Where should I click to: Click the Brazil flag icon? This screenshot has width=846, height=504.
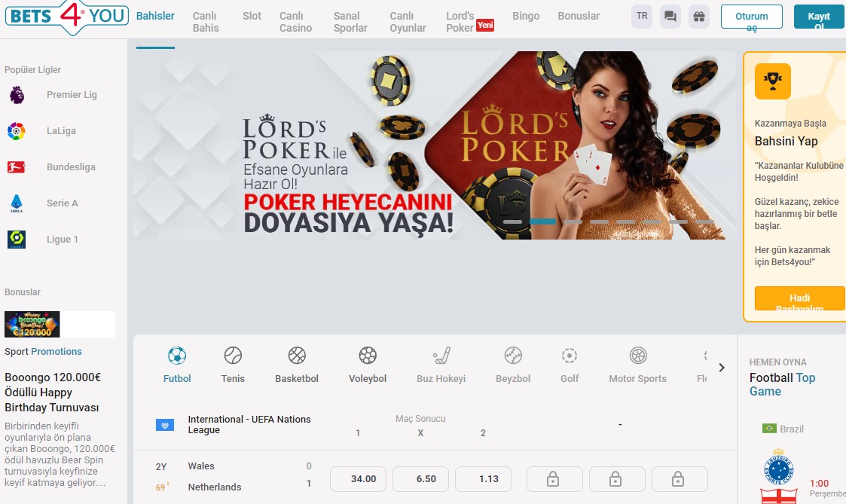(x=769, y=429)
